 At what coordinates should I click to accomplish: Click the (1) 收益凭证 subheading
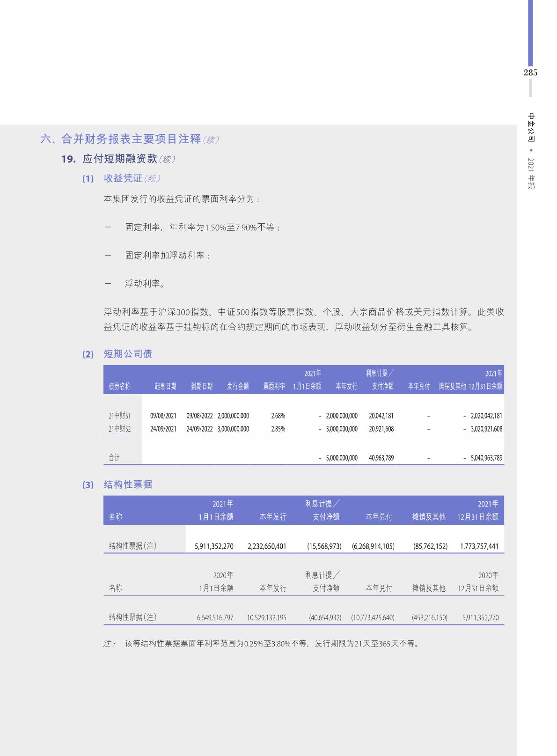pos(123,178)
